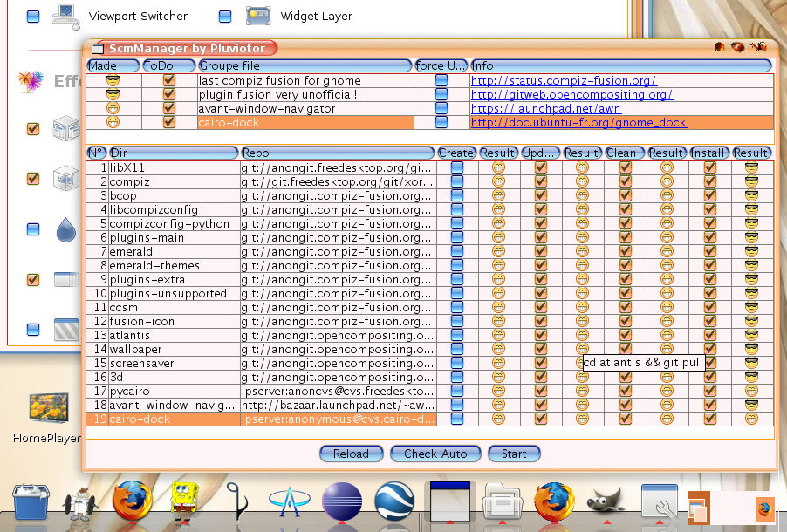
Task: Click the Repo column header
Action: tap(338, 153)
